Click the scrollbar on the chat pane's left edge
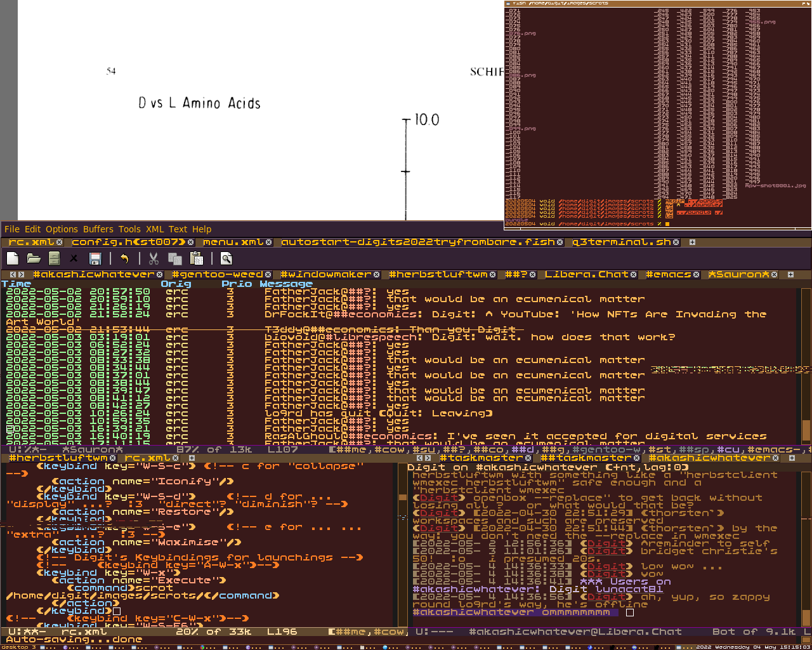The height and width of the screenshot is (650, 812). click(x=403, y=545)
